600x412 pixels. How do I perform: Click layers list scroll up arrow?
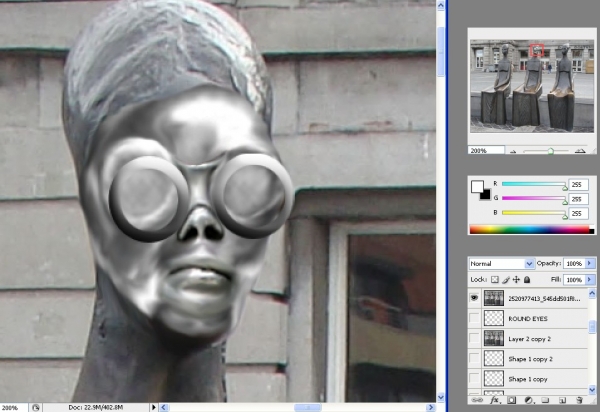tap(592, 293)
